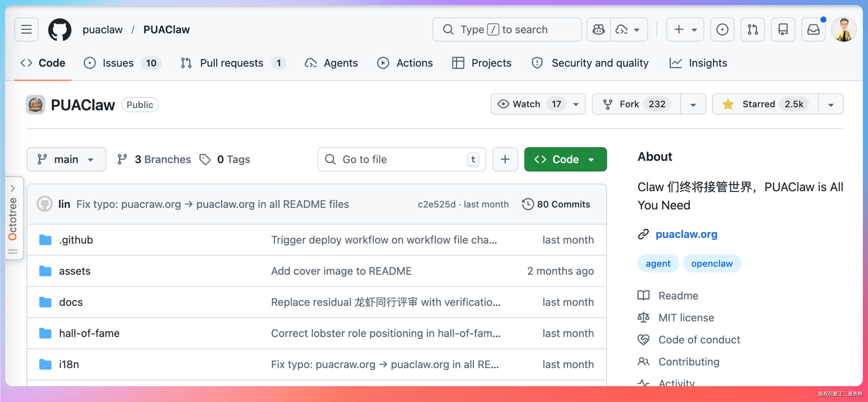Expand the Octotree side panel

[13, 188]
